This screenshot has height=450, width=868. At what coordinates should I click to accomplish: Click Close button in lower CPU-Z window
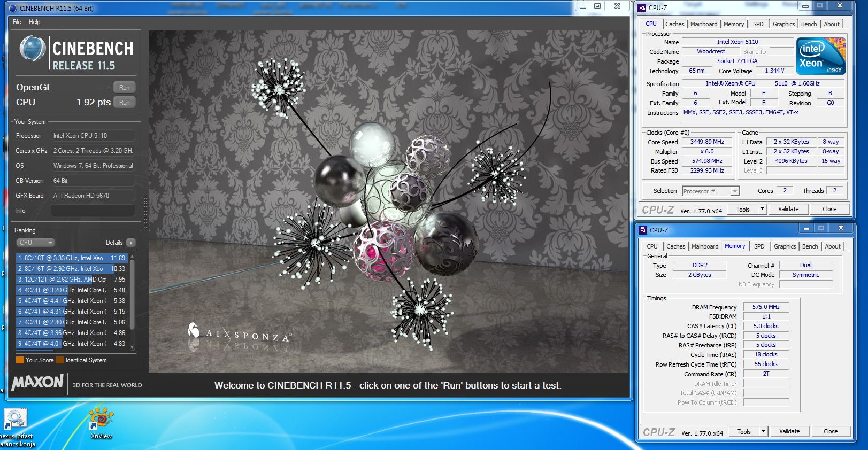pos(831,431)
